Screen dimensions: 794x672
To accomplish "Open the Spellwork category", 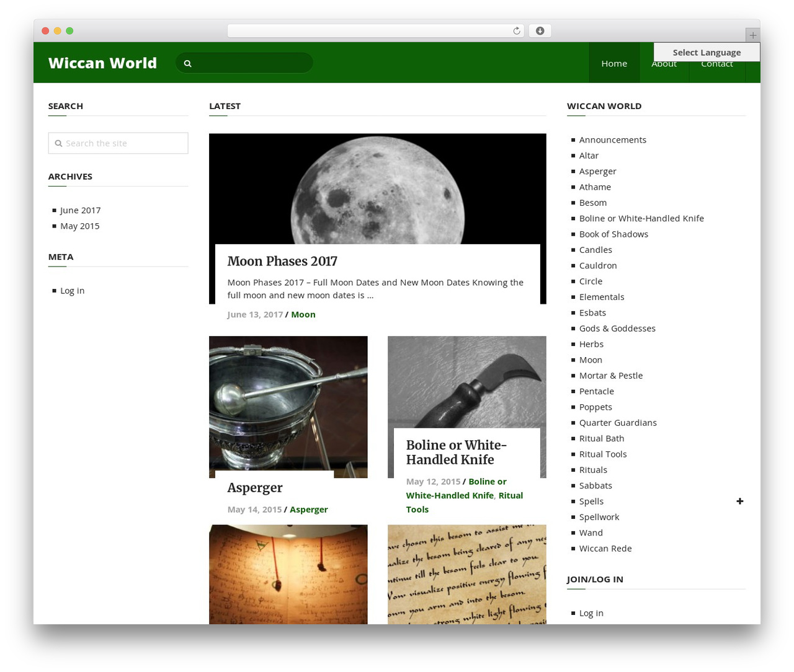I will (x=599, y=516).
